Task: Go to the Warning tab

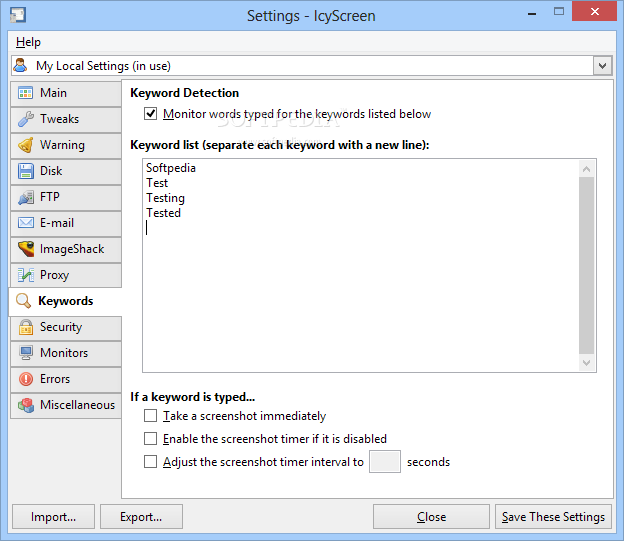Action: pos(66,145)
